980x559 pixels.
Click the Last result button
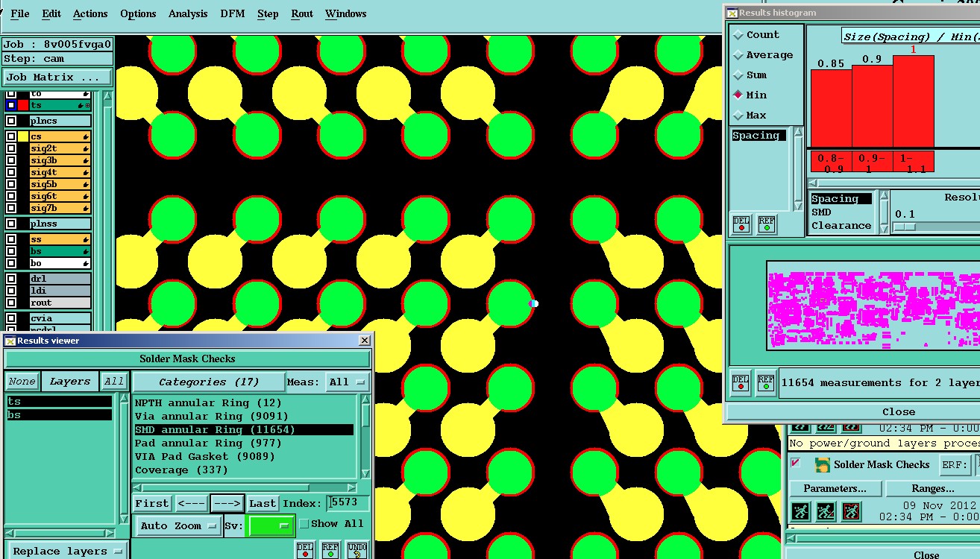[x=263, y=503]
